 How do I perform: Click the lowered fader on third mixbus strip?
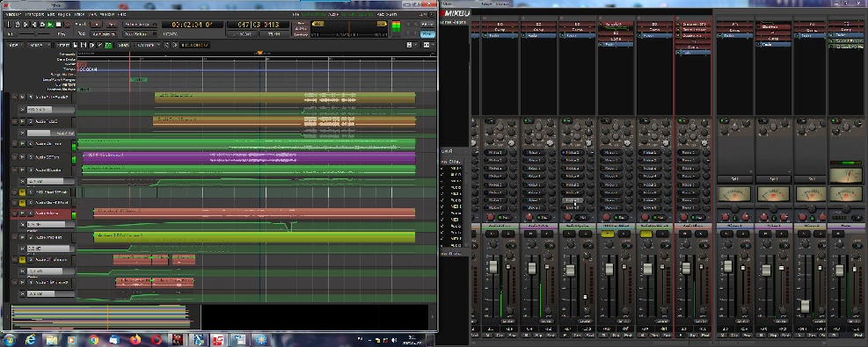click(x=805, y=306)
